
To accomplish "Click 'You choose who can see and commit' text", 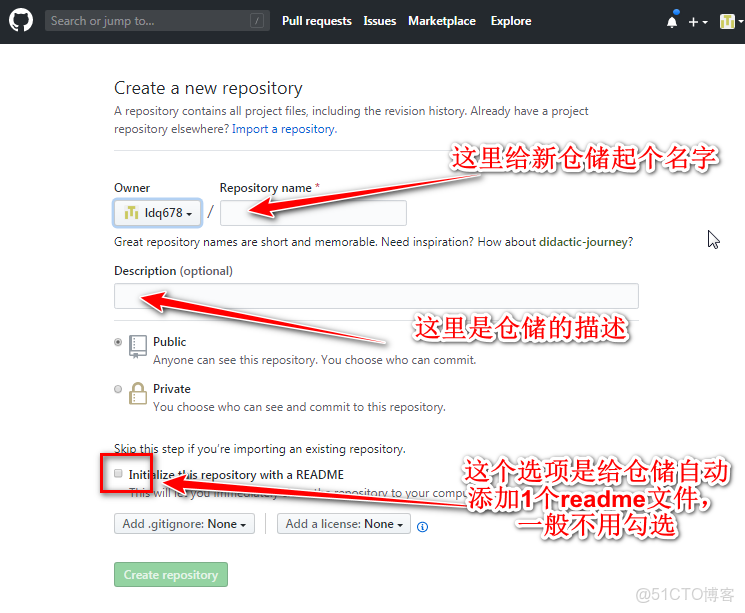I will (299, 407).
